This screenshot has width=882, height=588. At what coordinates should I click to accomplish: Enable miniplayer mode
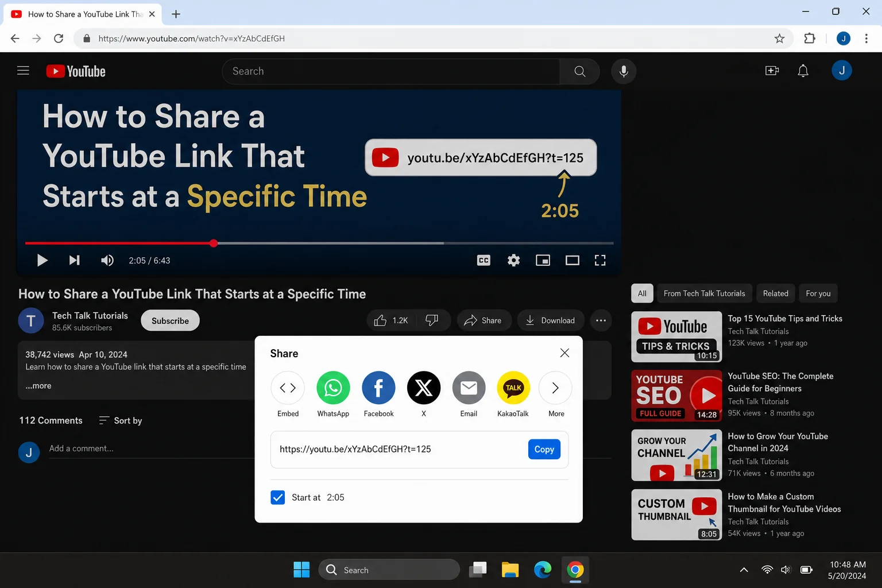tap(543, 260)
